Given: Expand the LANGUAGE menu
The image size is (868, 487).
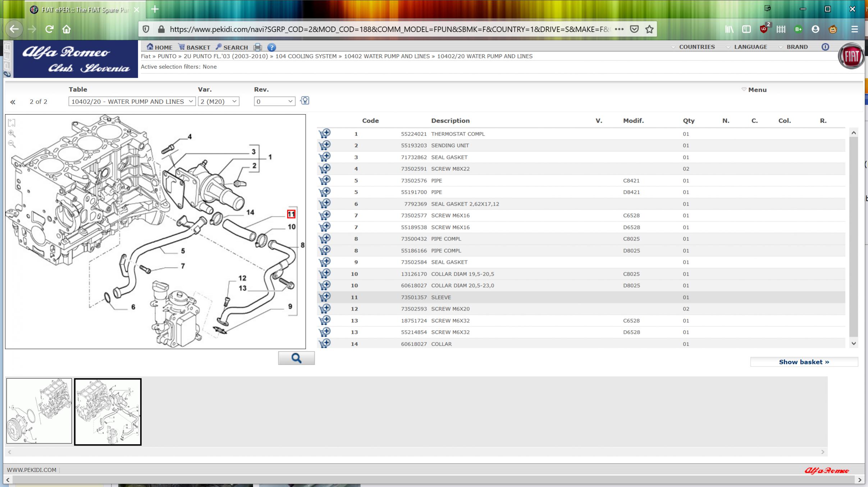Looking at the screenshot, I should coord(746,47).
